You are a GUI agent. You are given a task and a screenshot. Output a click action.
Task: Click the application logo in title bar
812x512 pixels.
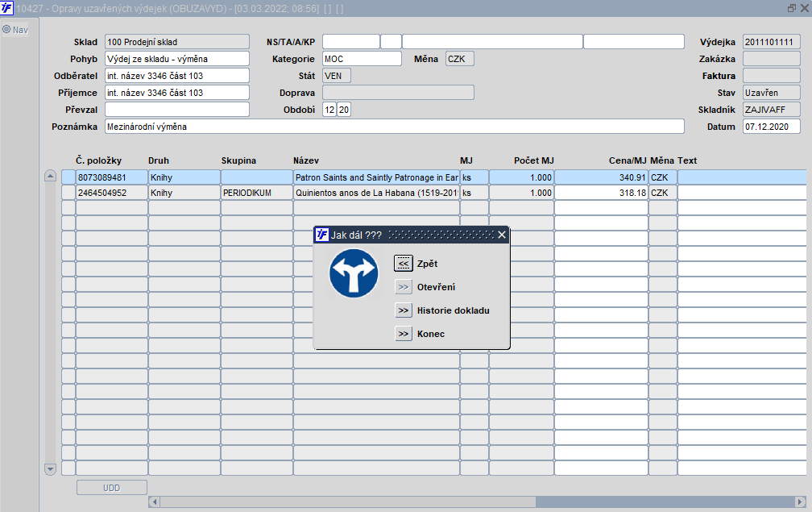pos(6,8)
